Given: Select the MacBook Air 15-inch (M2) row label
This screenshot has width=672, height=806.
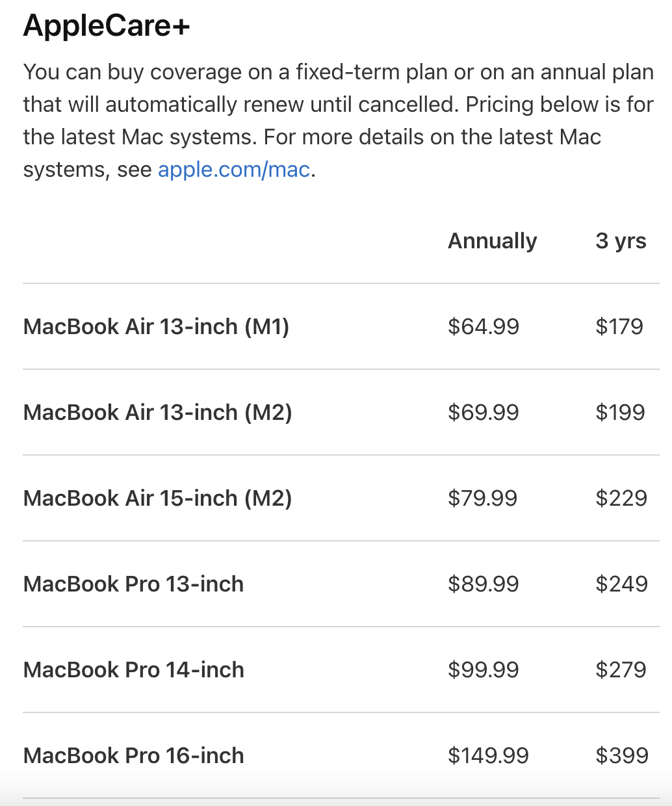Looking at the screenshot, I should (x=157, y=498).
